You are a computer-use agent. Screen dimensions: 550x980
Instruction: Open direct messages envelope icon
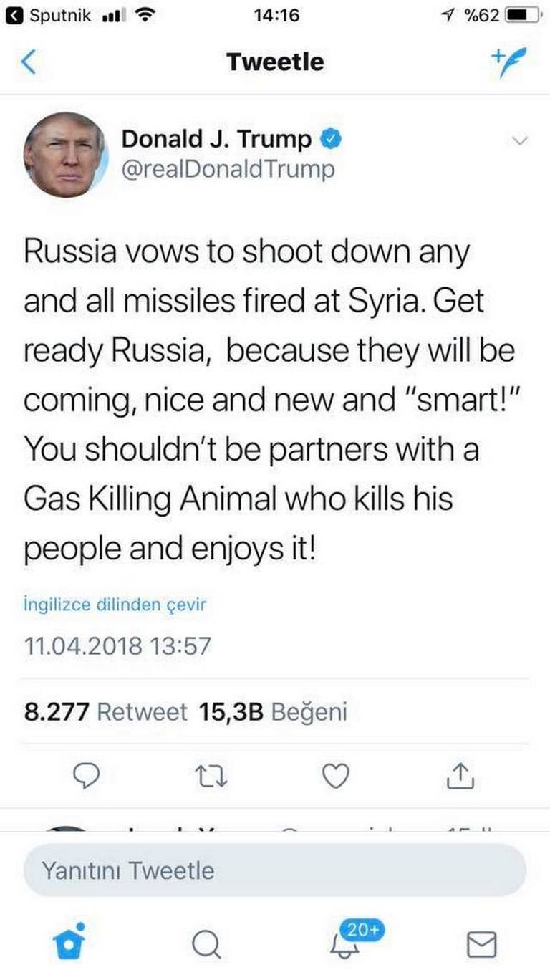pos(481,944)
